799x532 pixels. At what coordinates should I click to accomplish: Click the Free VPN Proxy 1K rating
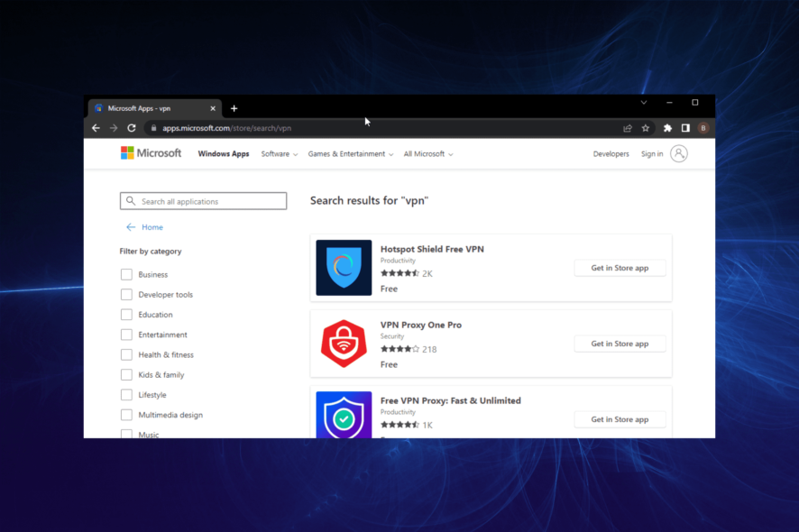coord(406,425)
